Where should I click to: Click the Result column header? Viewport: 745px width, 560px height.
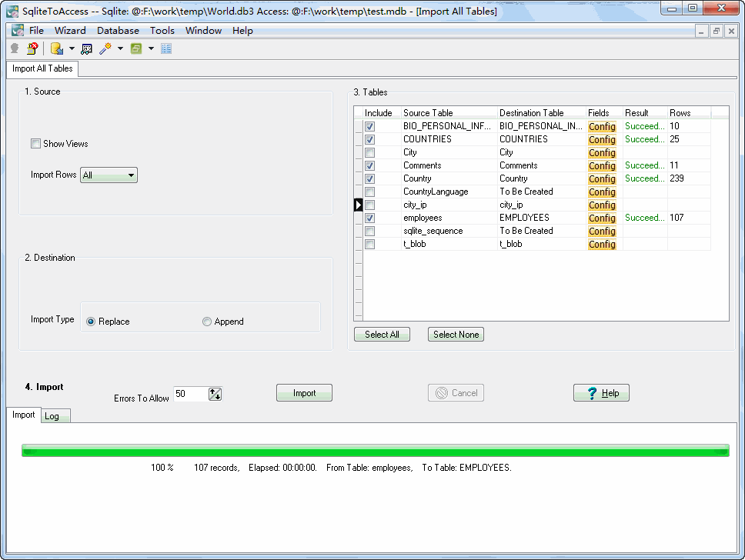click(x=645, y=113)
